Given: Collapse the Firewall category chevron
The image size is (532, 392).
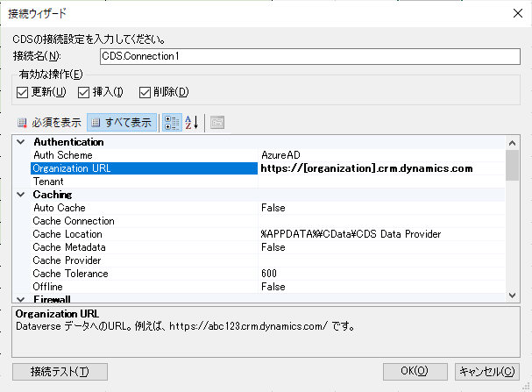Looking at the screenshot, I should pos(21,299).
